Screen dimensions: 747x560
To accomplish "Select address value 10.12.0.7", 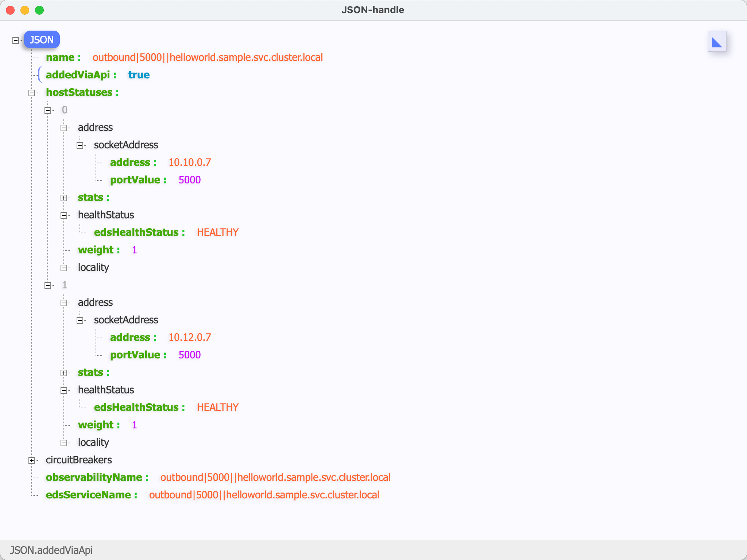I will [190, 337].
